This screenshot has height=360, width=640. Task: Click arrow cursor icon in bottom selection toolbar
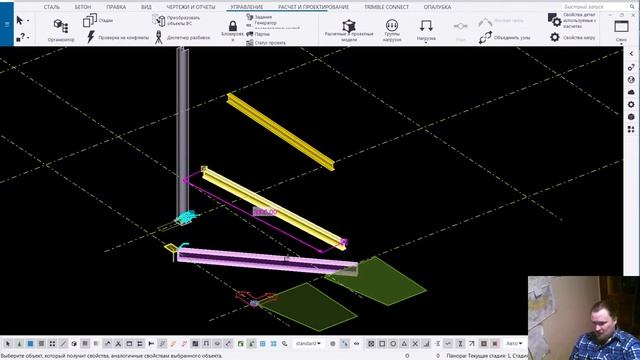point(8,344)
